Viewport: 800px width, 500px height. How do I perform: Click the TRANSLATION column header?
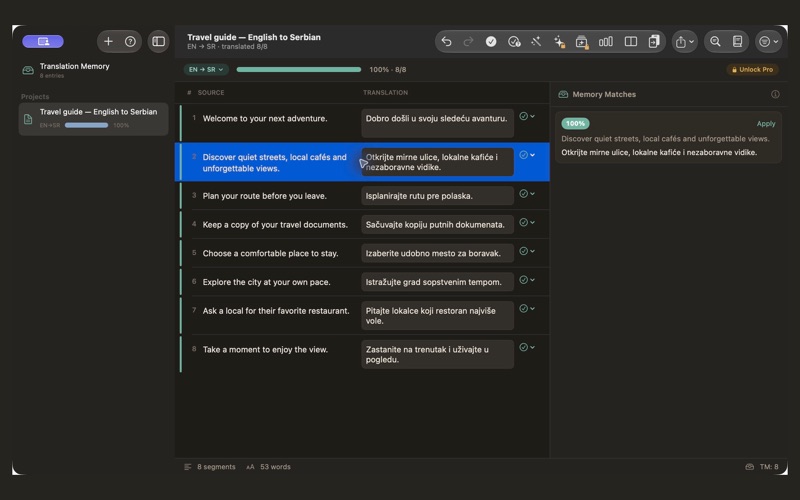point(385,92)
